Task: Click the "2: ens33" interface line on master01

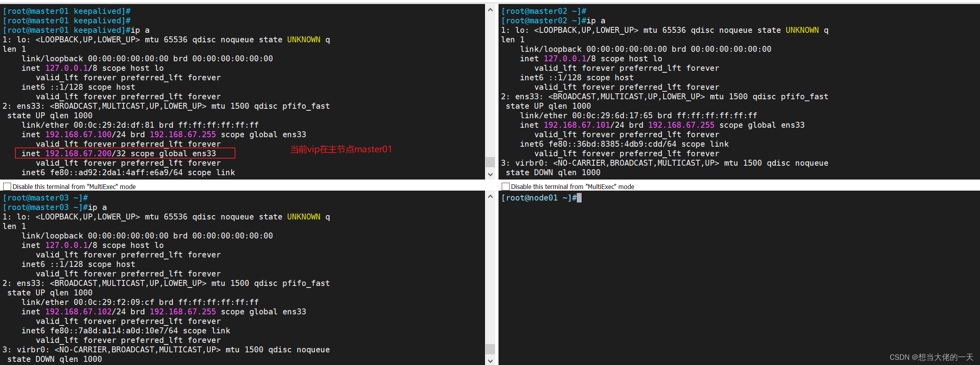Action: point(166,106)
